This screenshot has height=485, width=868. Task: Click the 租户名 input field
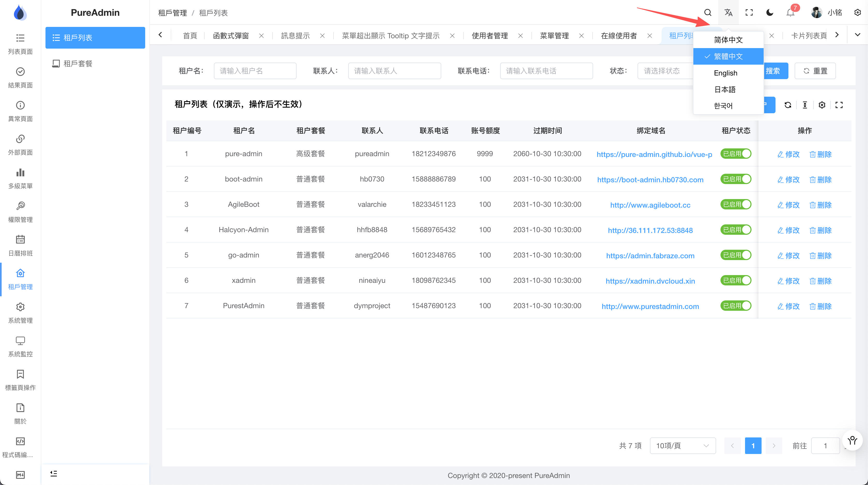tap(255, 71)
